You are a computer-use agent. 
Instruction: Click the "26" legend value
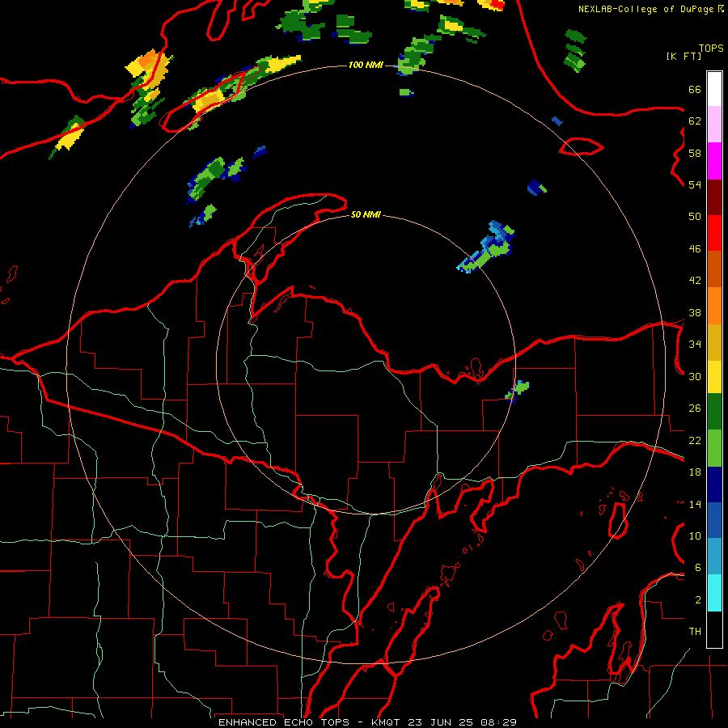[x=695, y=408]
